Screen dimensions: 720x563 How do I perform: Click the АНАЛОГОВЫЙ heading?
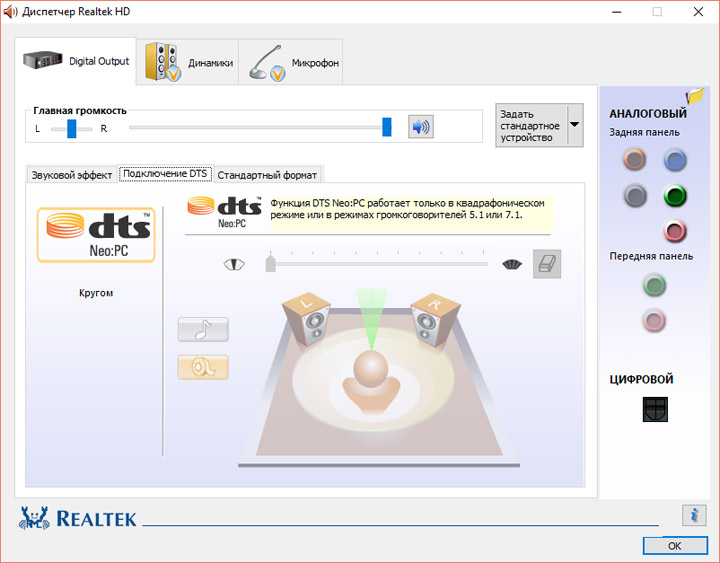pos(648,113)
